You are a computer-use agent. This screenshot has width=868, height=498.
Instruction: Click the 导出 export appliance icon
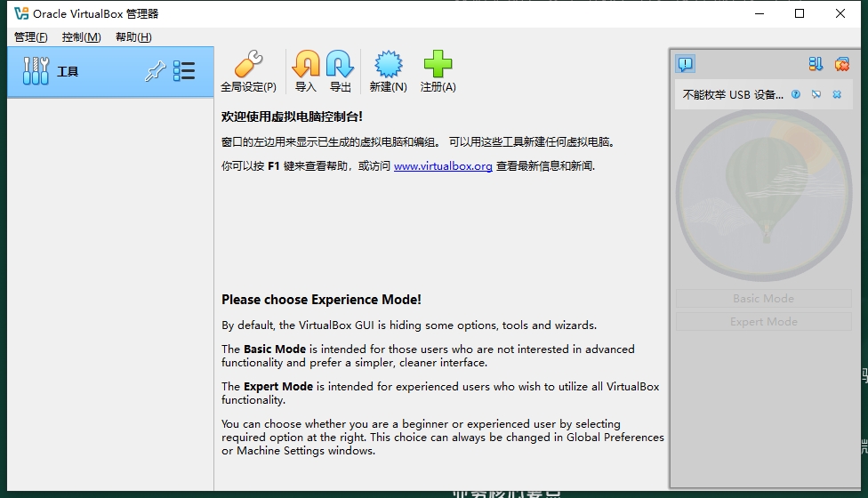(x=340, y=64)
